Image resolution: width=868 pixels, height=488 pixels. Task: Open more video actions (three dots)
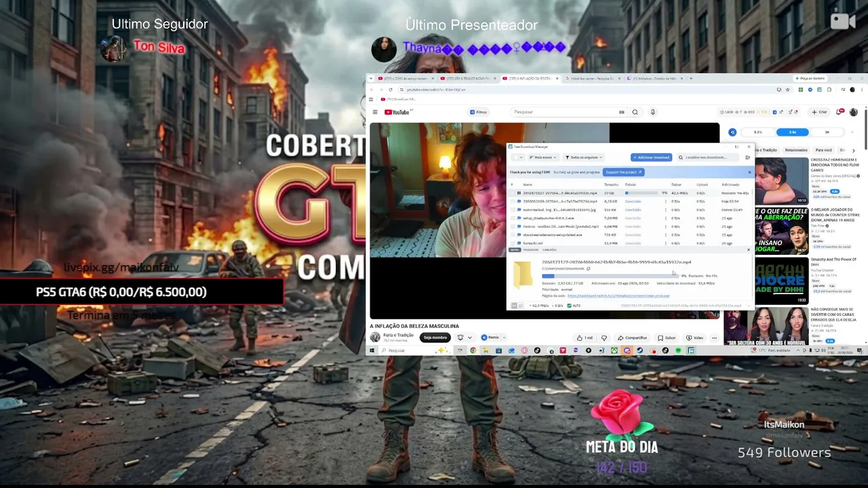click(x=714, y=338)
